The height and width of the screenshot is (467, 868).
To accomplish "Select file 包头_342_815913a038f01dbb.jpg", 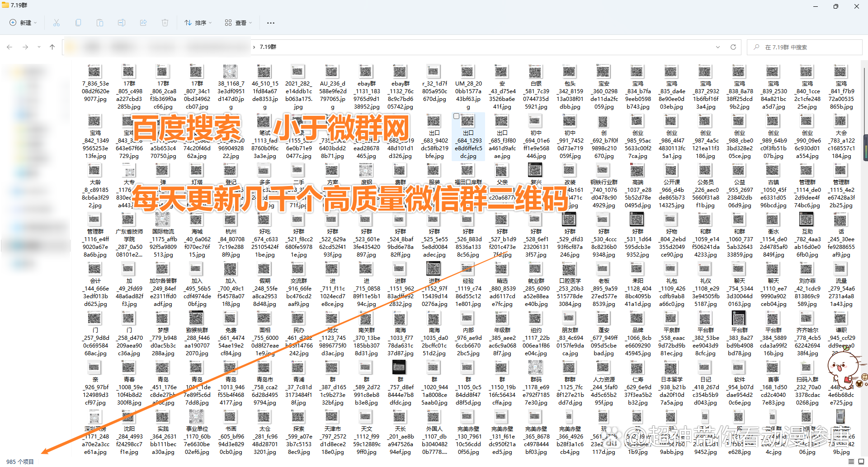I will [x=570, y=87].
